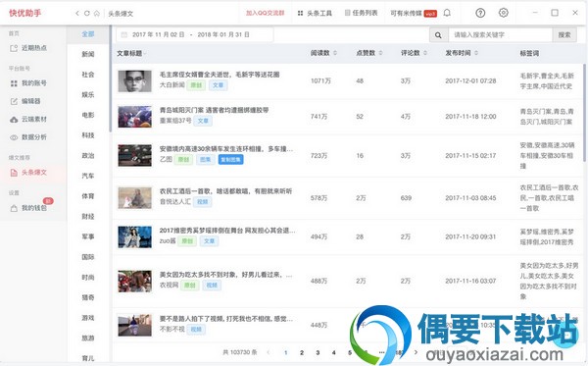Click the wallet notification badge
588x366 pixels.
(48, 201)
